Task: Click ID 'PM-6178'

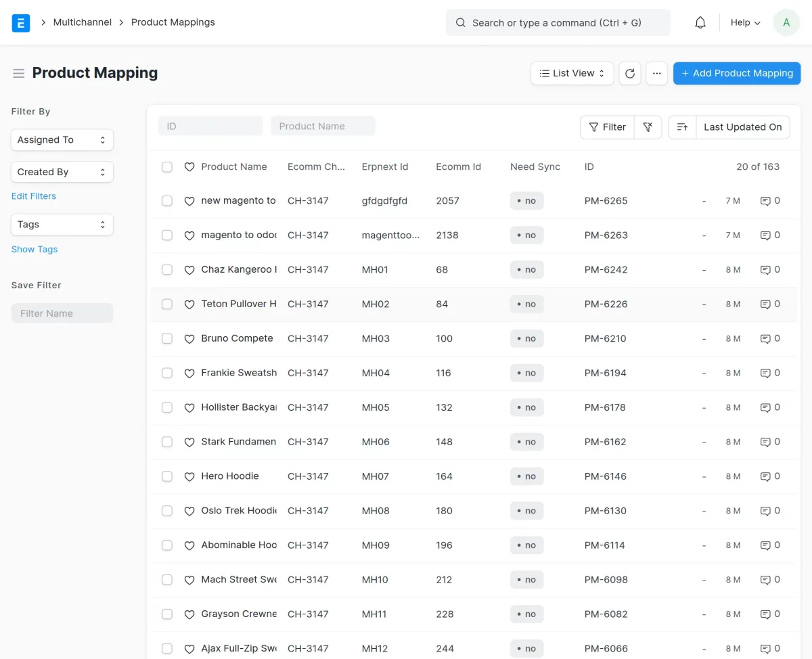Action: (x=606, y=408)
